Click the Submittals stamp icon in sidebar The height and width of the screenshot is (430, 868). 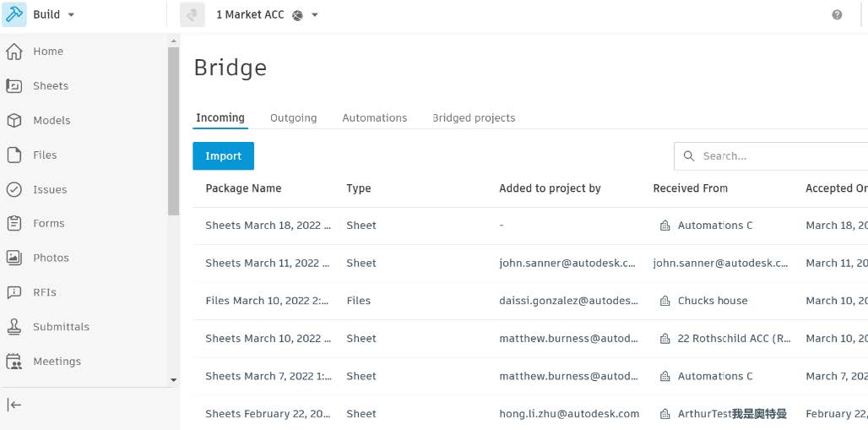pyautogui.click(x=14, y=327)
